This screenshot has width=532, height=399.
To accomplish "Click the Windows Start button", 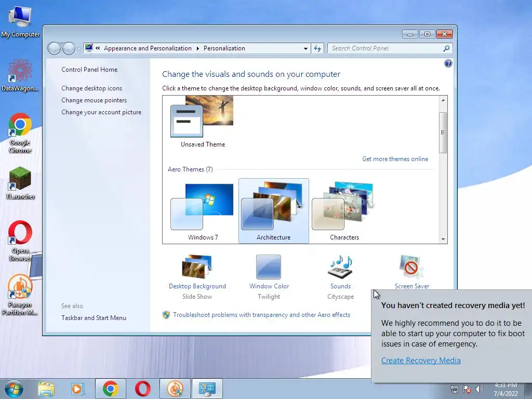I will coord(14,389).
